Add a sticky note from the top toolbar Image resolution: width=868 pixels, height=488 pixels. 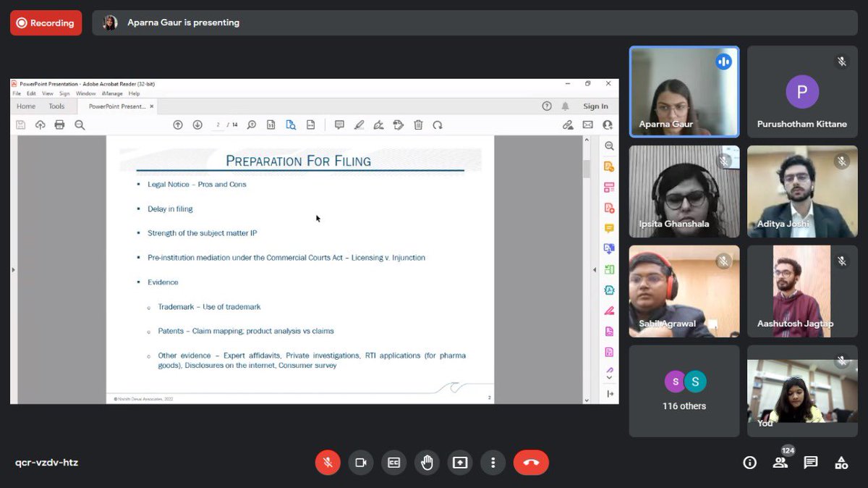pyautogui.click(x=339, y=125)
